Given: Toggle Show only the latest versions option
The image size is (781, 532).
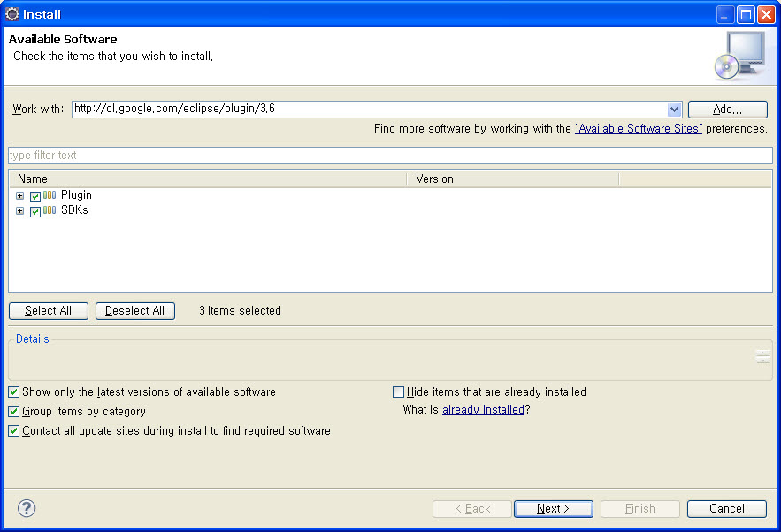Looking at the screenshot, I should coord(13,391).
